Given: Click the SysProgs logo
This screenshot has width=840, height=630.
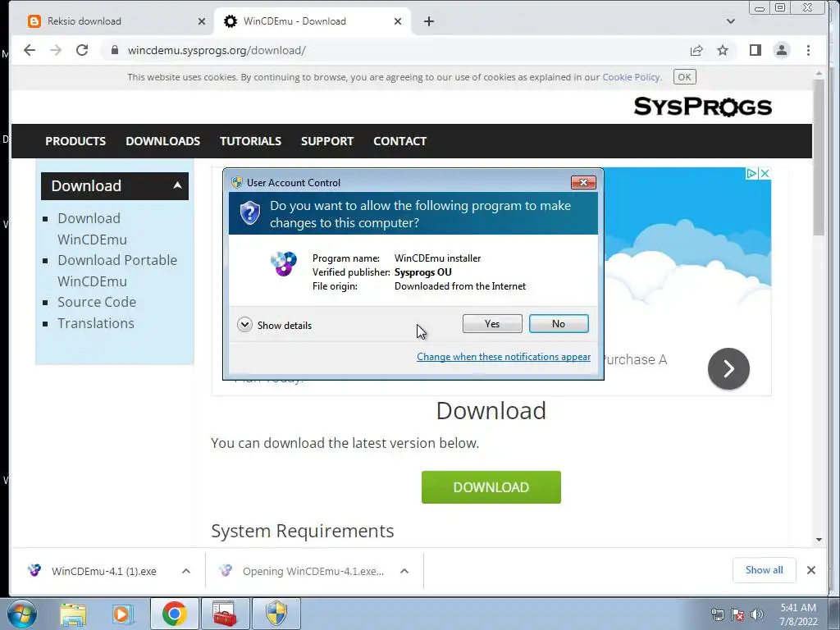Looking at the screenshot, I should click(703, 107).
